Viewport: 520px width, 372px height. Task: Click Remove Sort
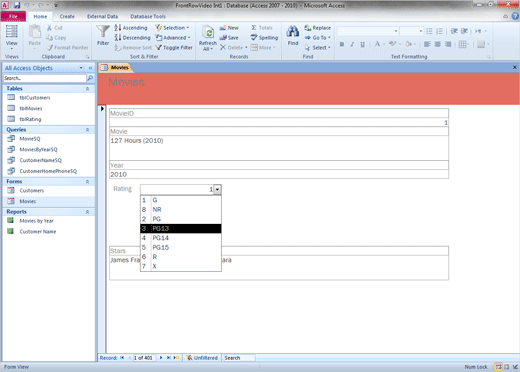pos(133,48)
